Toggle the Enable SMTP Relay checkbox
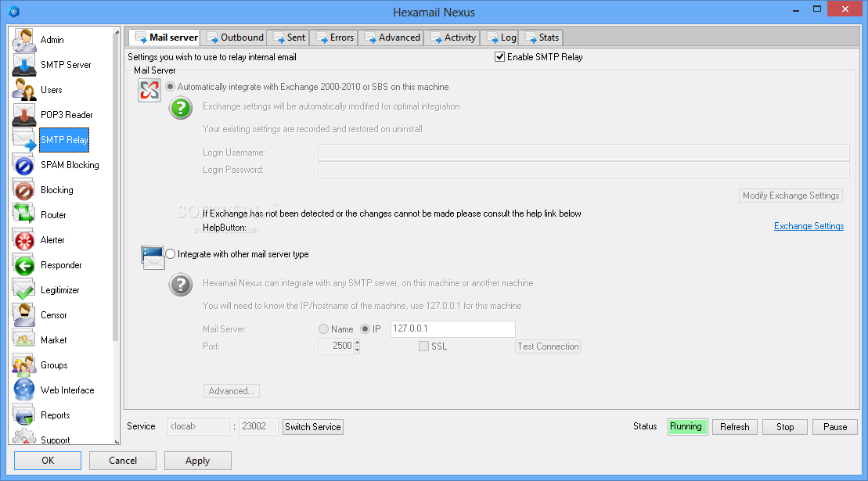Viewport: 868px width, 481px height. pos(500,57)
